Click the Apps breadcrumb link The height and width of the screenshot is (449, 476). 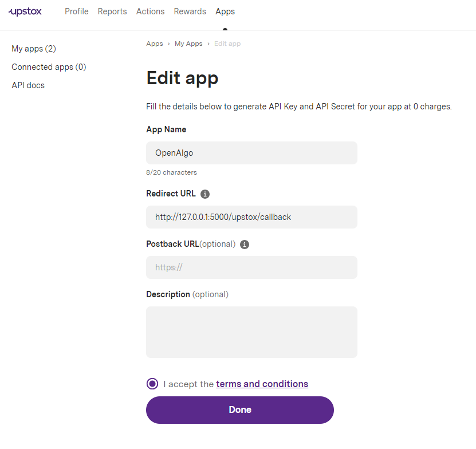(x=155, y=44)
